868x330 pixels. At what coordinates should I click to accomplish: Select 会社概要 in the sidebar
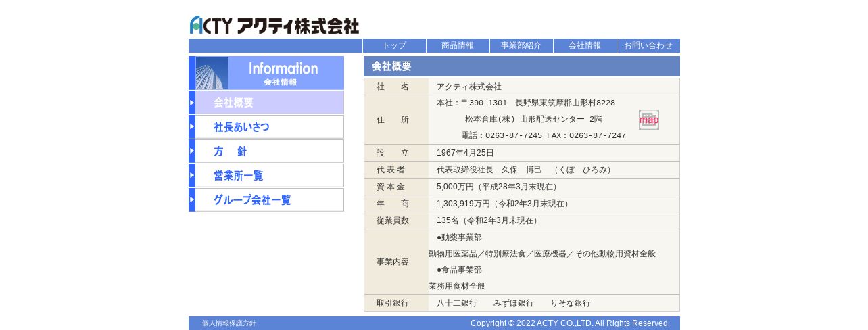pyautogui.click(x=266, y=103)
